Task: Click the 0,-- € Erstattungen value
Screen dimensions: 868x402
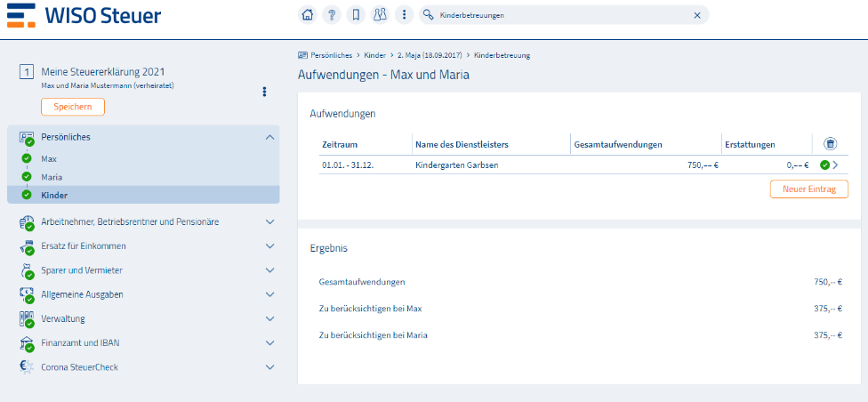Action: click(798, 165)
